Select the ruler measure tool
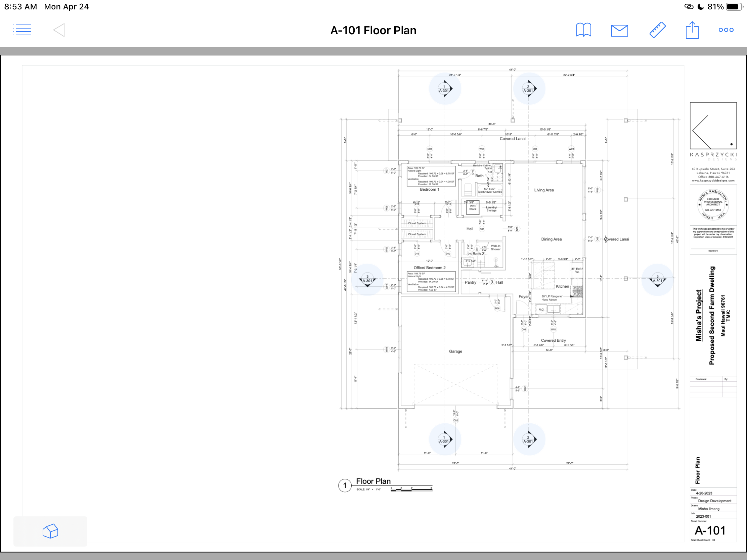The height and width of the screenshot is (560, 747). tap(657, 30)
